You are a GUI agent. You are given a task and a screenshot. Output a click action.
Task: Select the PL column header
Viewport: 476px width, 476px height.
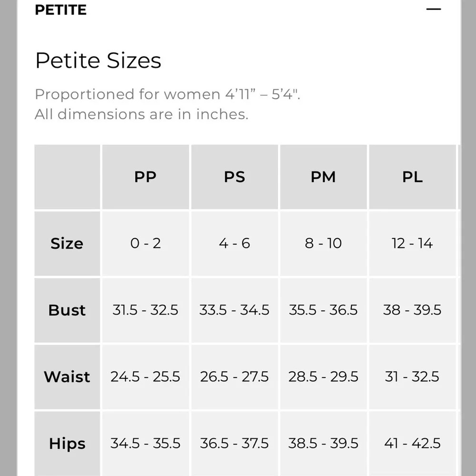tap(412, 177)
